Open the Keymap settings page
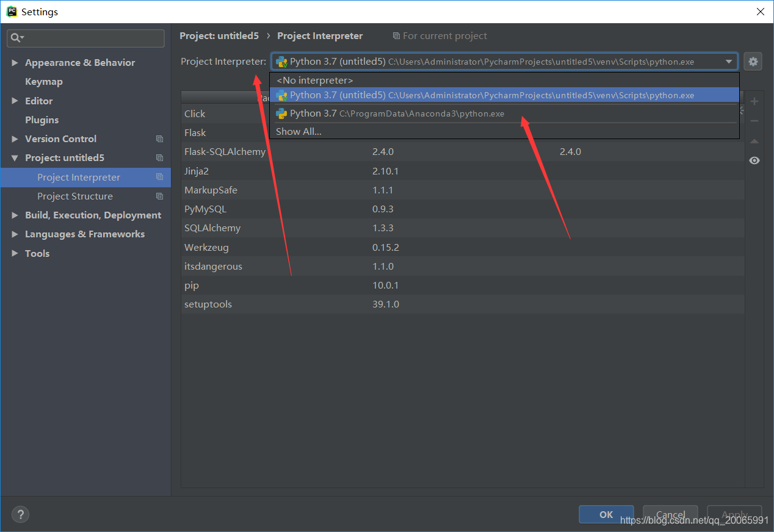 click(x=43, y=82)
